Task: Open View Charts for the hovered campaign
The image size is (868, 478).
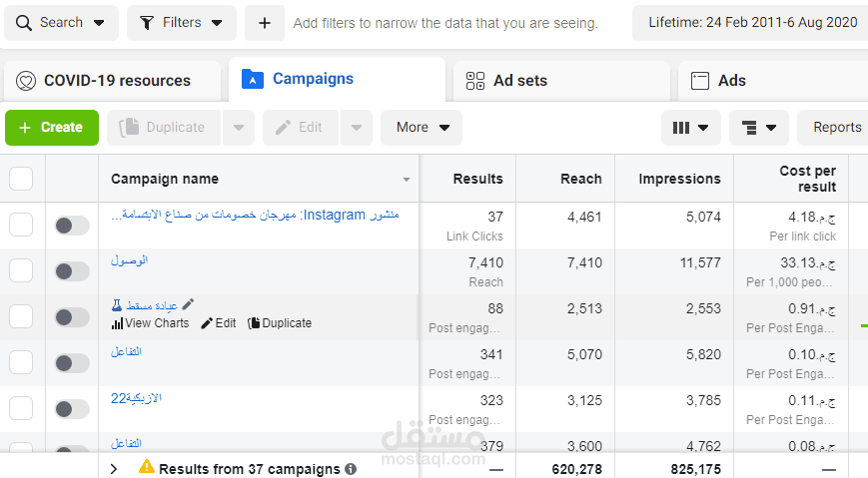Action: (150, 323)
